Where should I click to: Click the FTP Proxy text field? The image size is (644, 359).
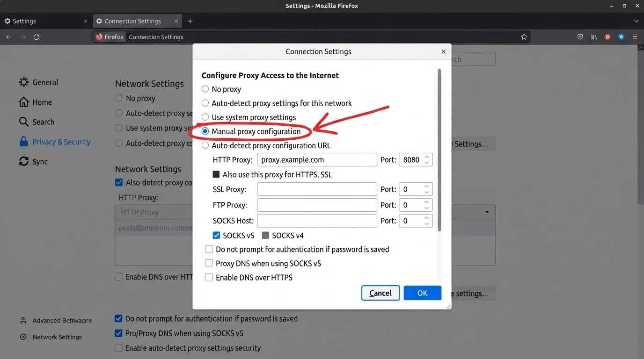[317, 205]
